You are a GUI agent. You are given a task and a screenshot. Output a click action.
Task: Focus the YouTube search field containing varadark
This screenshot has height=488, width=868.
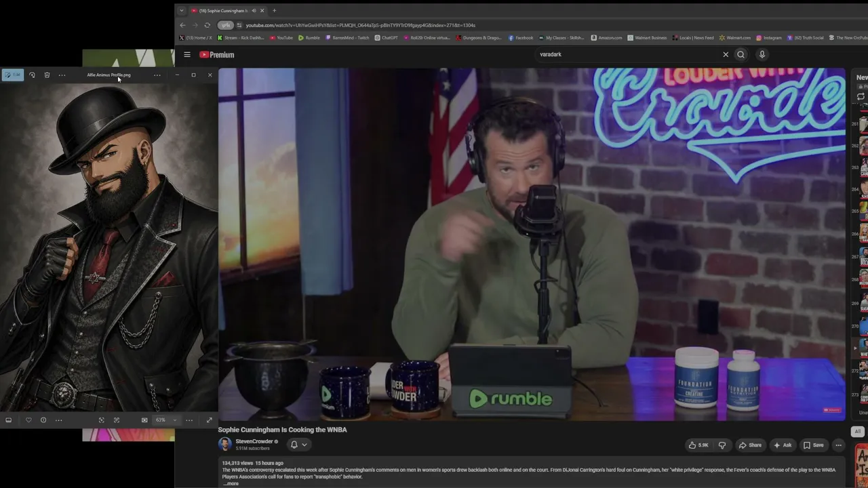[x=627, y=54]
